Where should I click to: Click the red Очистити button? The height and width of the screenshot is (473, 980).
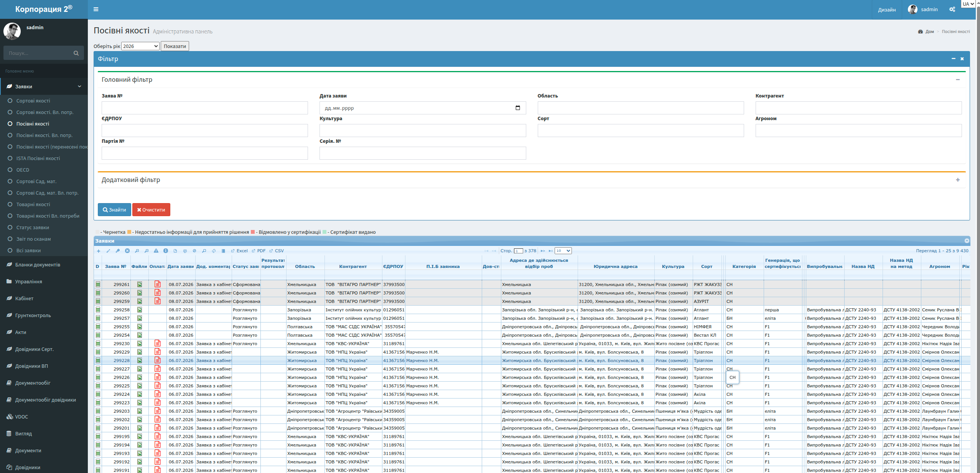[x=151, y=210]
